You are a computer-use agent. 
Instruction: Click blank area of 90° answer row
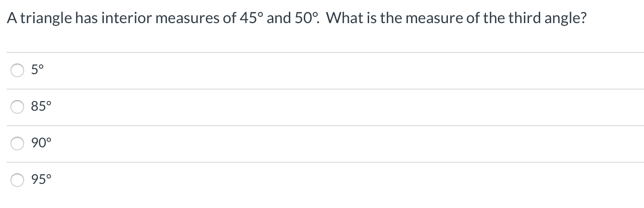click(336, 143)
